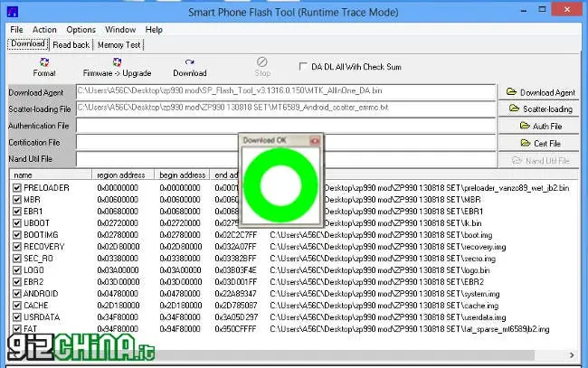Uncheck the RECOVERY partition checkbox
588x368 pixels.
click(17, 247)
